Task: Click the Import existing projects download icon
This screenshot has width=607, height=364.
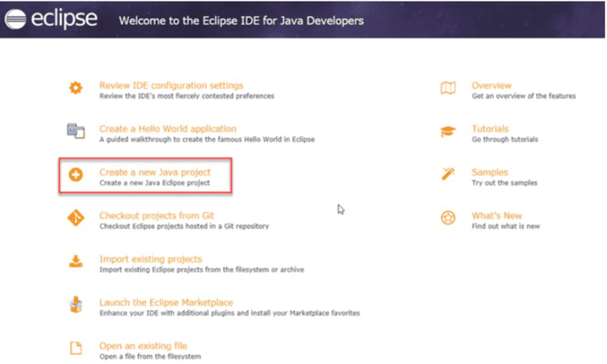Action: tap(76, 261)
